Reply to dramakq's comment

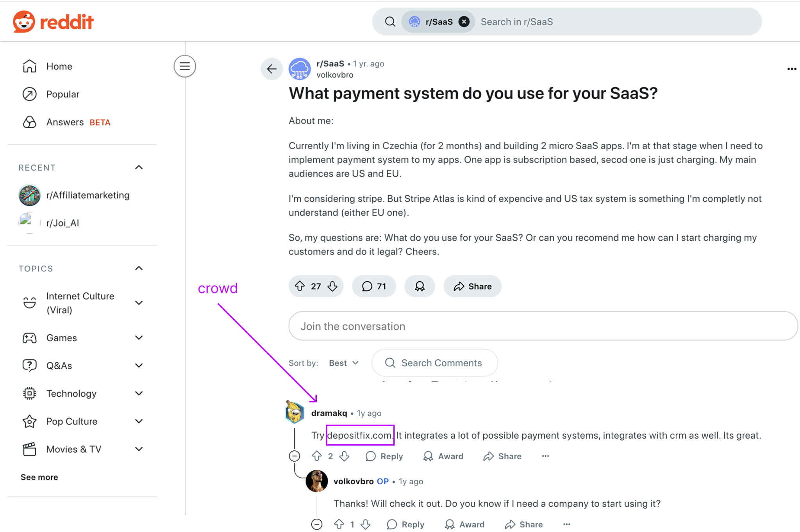point(384,456)
